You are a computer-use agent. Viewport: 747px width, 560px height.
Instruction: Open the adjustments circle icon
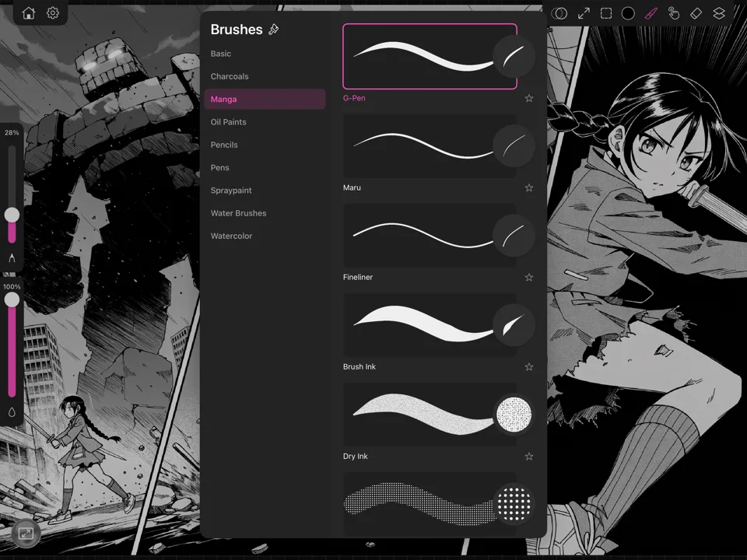pos(559,13)
